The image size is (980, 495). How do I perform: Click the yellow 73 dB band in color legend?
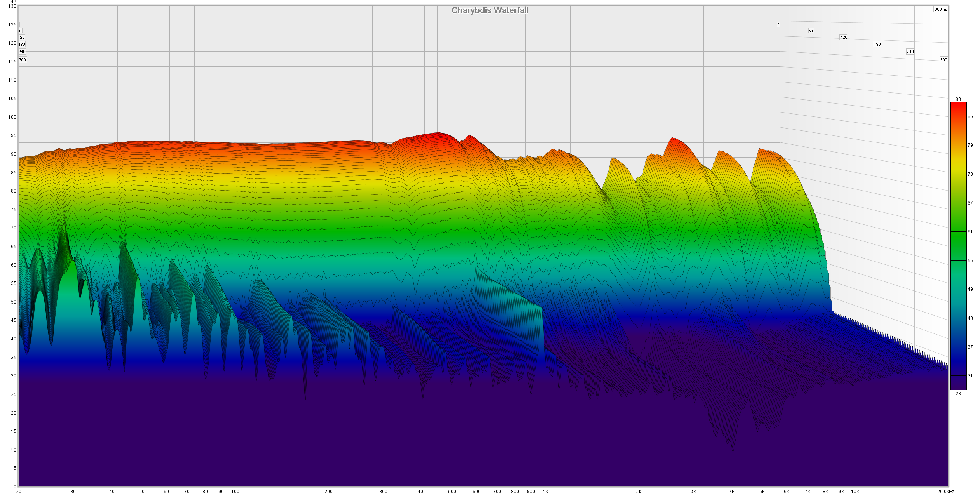pos(958,174)
